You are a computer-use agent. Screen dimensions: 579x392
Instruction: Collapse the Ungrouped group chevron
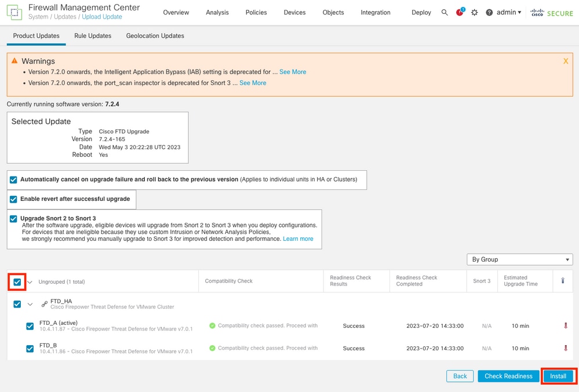30,282
